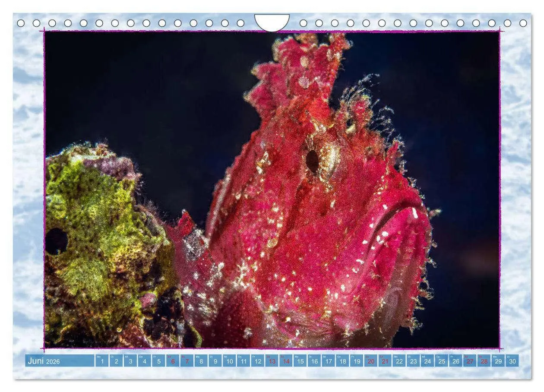Select Saturday 6 in red
This screenshot has width=544, height=392.
(x=173, y=361)
